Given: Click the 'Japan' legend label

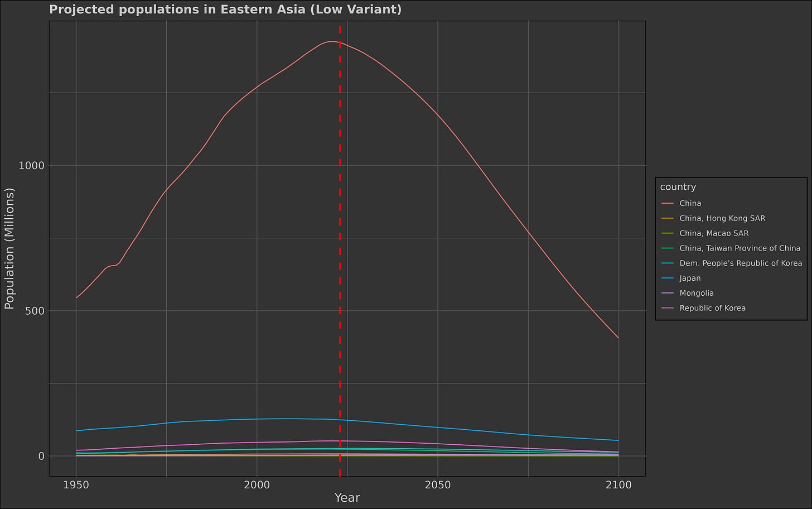Looking at the screenshot, I should point(690,278).
